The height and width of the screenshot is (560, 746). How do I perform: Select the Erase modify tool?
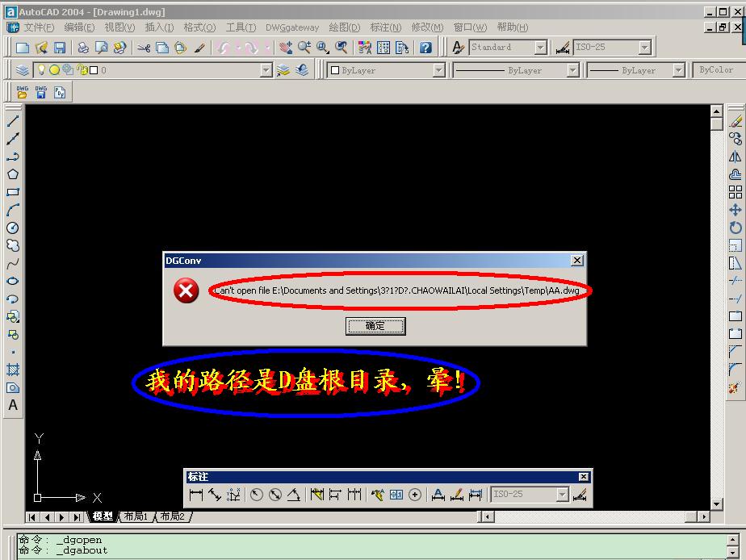(735, 121)
